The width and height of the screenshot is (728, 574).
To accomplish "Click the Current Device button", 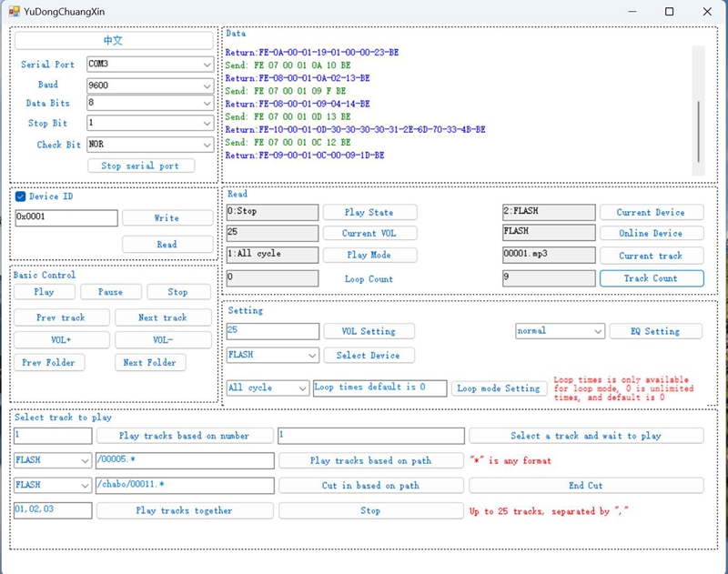I will (x=652, y=212).
